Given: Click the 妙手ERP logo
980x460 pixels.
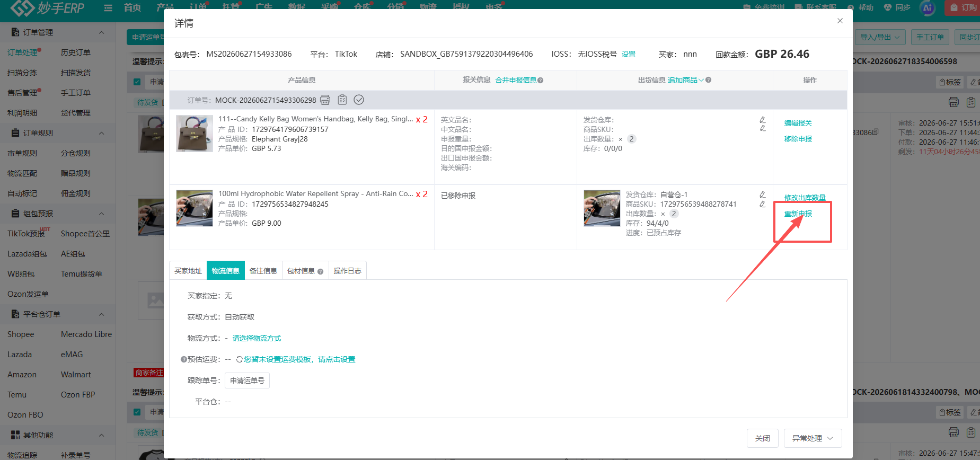Looking at the screenshot, I should tap(47, 8).
